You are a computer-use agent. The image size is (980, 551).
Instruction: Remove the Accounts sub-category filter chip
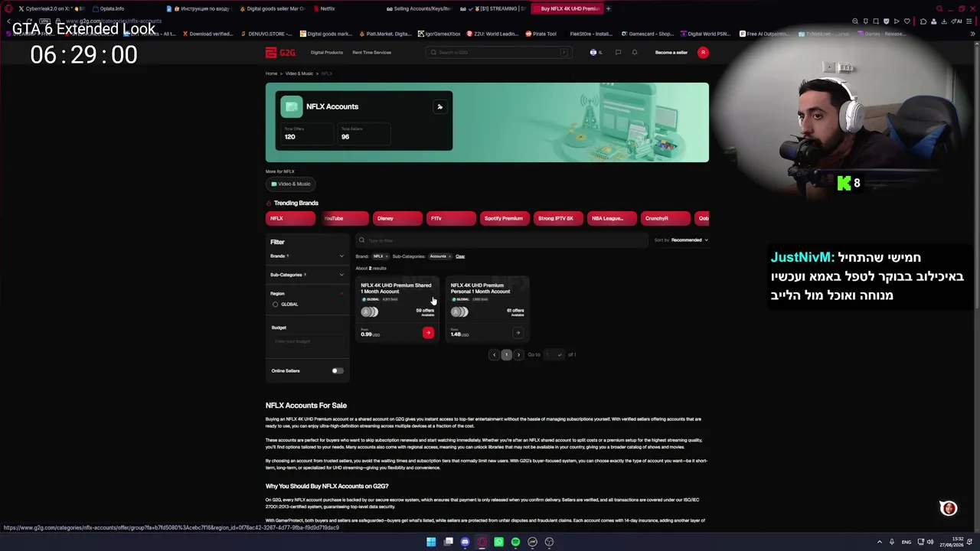click(x=449, y=256)
